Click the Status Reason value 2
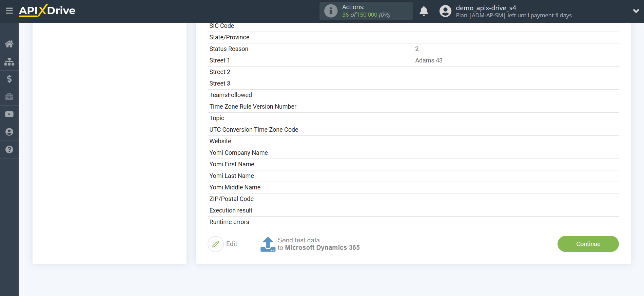 (417, 49)
